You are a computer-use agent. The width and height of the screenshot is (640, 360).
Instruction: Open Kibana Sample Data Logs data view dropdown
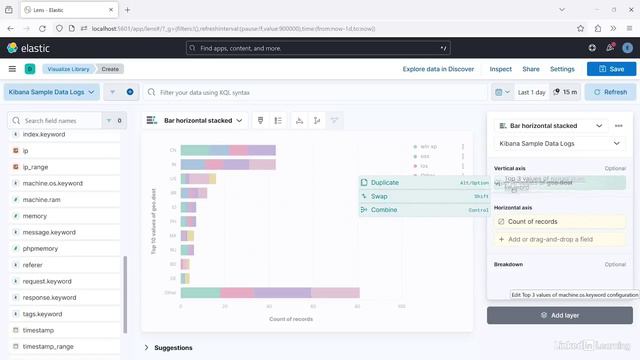pyautogui.click(x=51, y=92)
